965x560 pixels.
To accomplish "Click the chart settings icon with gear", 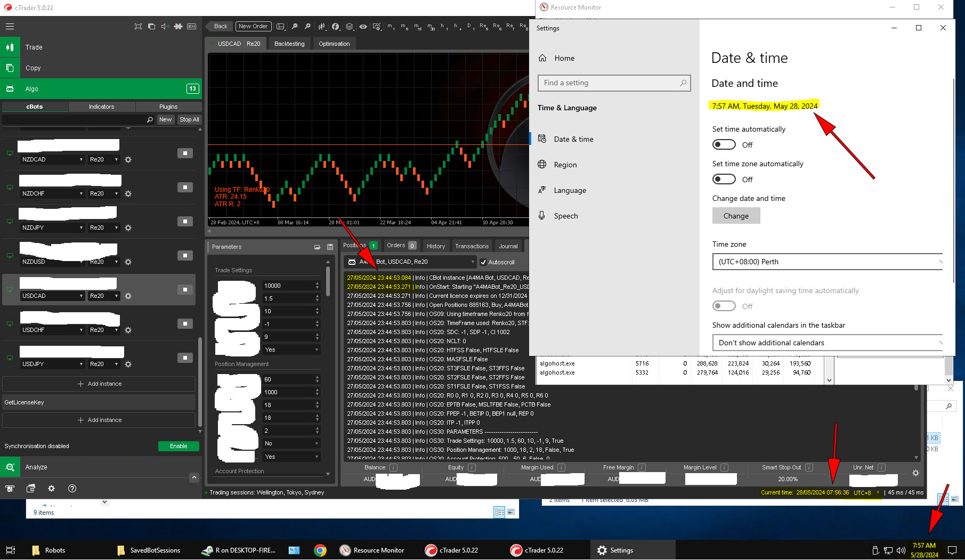I will coord(377,26).
